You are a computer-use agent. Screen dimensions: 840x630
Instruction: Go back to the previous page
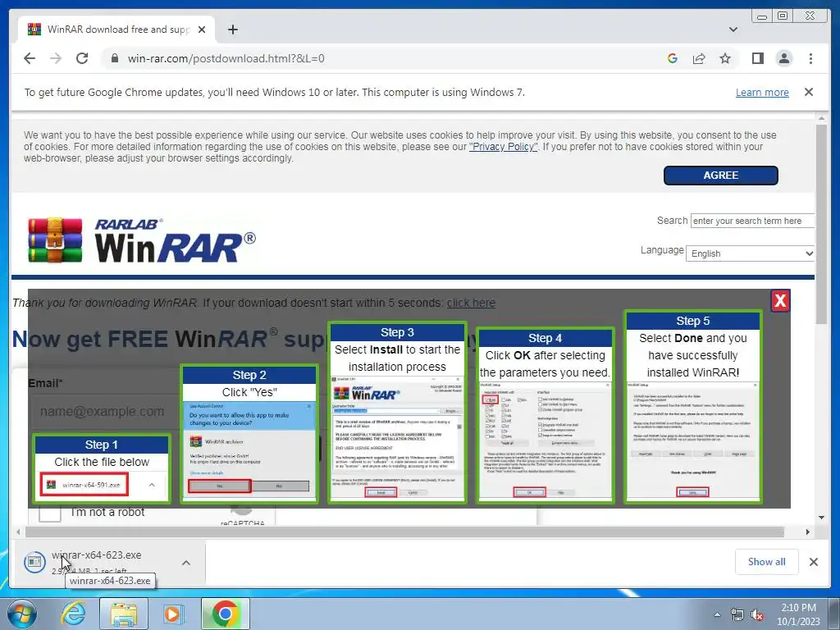(30, 58)
